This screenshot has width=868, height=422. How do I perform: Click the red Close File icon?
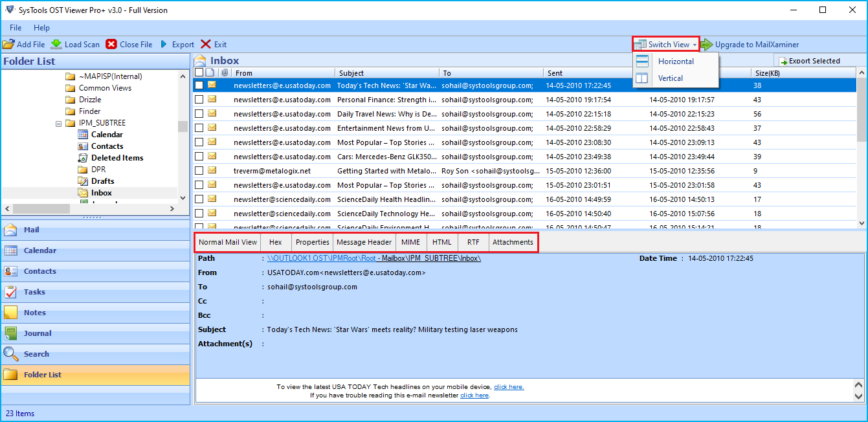111,44
